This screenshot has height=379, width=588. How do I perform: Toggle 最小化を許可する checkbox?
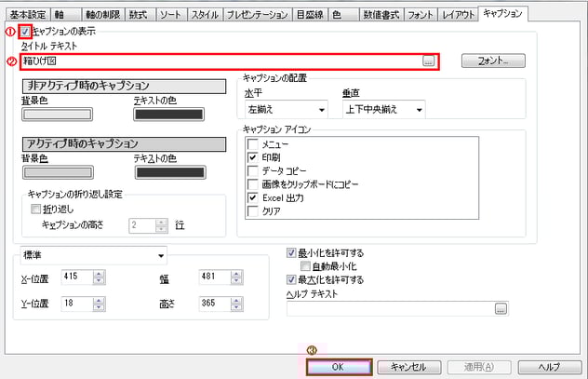291,253
